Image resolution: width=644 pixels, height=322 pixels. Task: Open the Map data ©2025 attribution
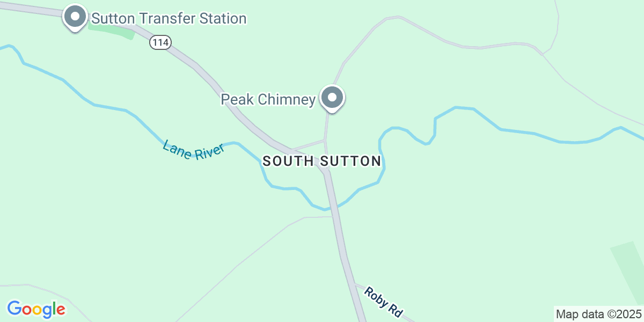(x=598, y=314)
